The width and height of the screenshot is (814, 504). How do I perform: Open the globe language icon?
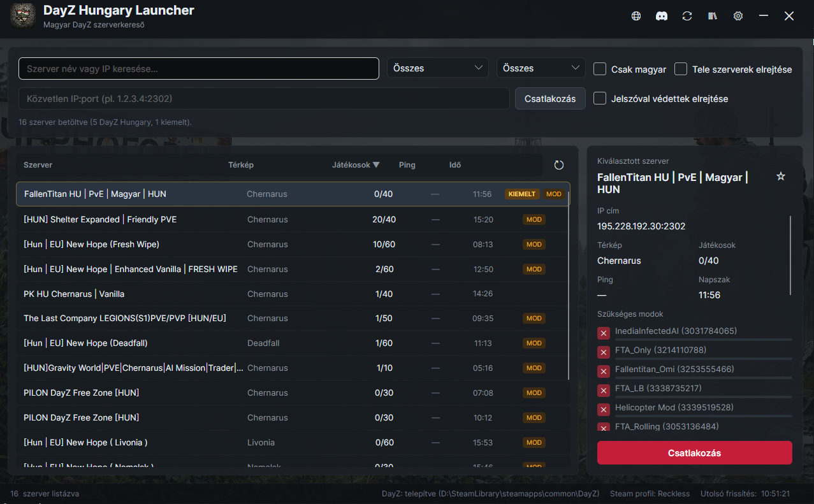(x=636, y=17)
